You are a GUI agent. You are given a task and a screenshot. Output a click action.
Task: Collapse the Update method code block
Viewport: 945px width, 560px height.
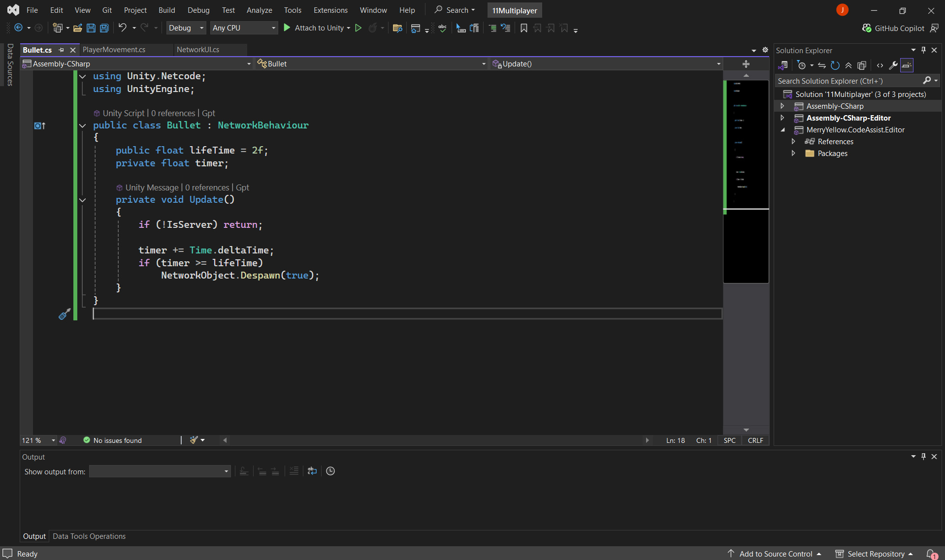(x=83, y=200)
